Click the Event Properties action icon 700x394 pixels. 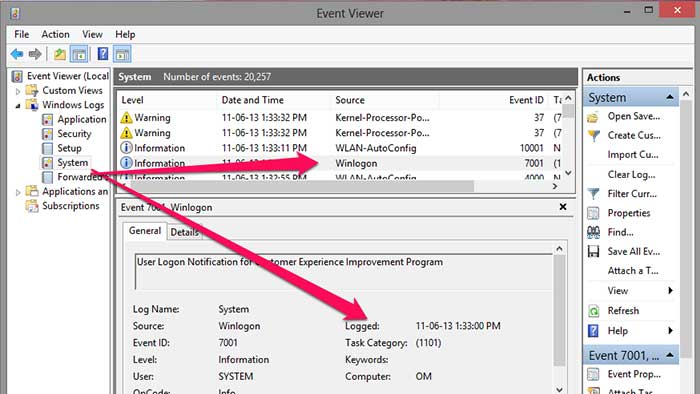(593, 374)
